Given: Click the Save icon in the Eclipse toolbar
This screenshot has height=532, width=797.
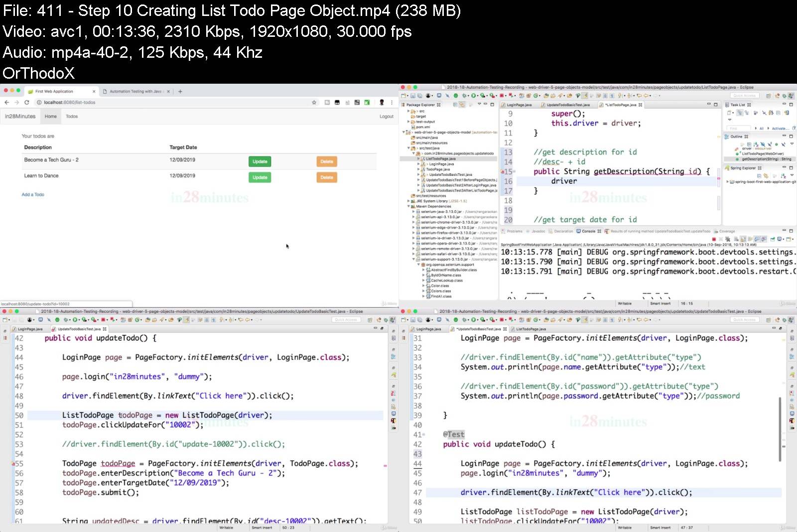Looking at the screenshot, I should coord(413,95).
